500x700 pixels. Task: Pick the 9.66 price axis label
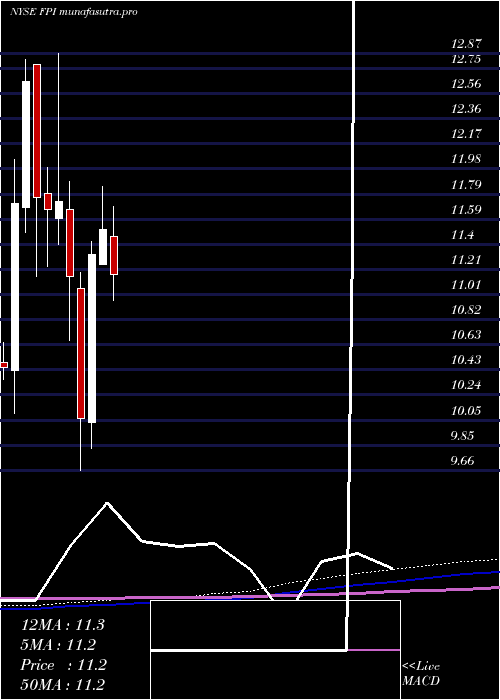462,460
